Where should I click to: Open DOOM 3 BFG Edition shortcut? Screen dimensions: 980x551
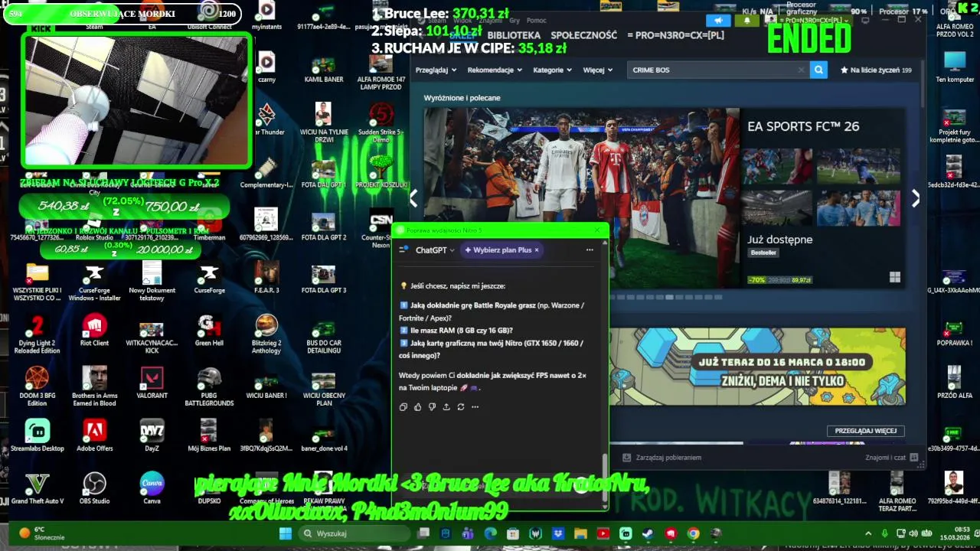coord(37,386)
